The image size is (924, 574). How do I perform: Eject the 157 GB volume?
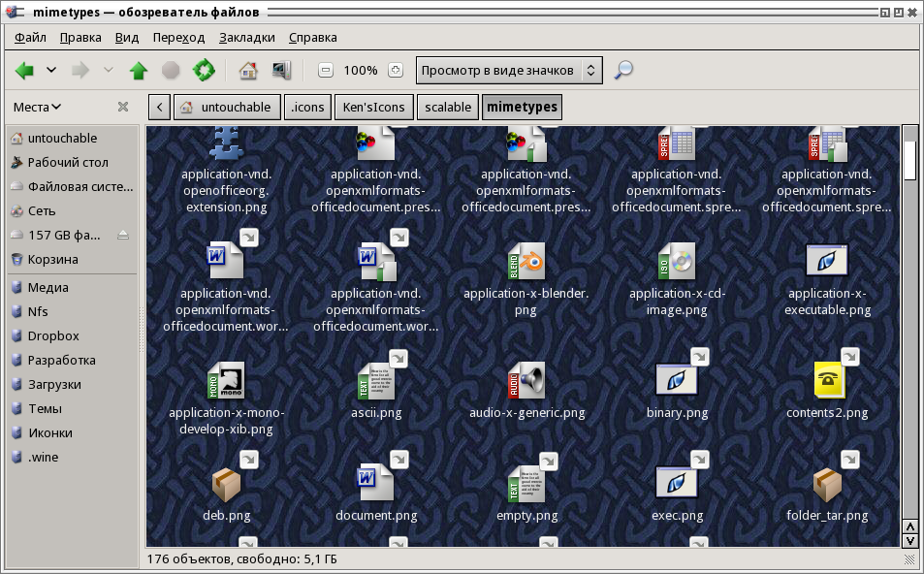tap(122, 236)
